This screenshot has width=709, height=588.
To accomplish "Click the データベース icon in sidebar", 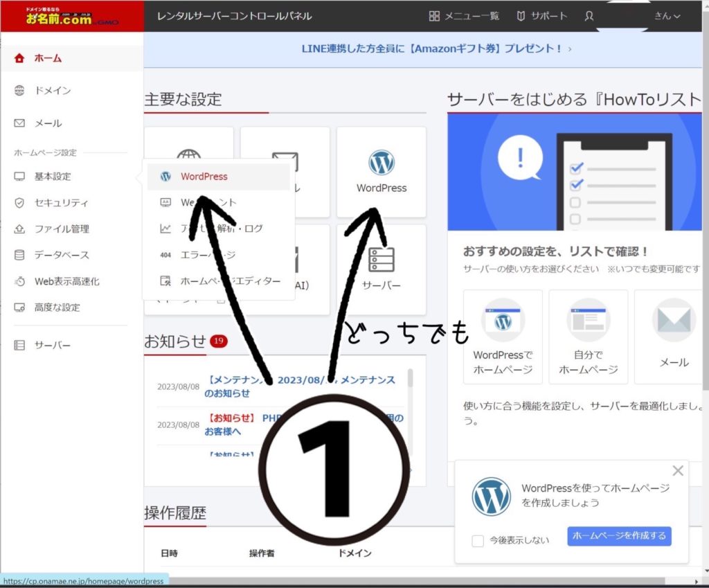I will point(19,255).
